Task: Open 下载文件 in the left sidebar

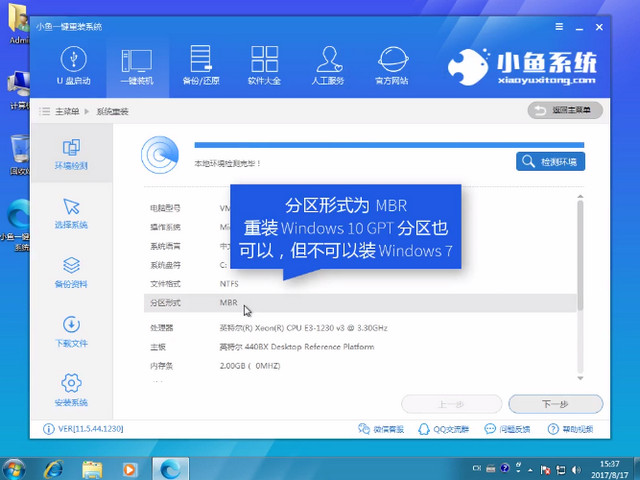Action: point(71,331)
